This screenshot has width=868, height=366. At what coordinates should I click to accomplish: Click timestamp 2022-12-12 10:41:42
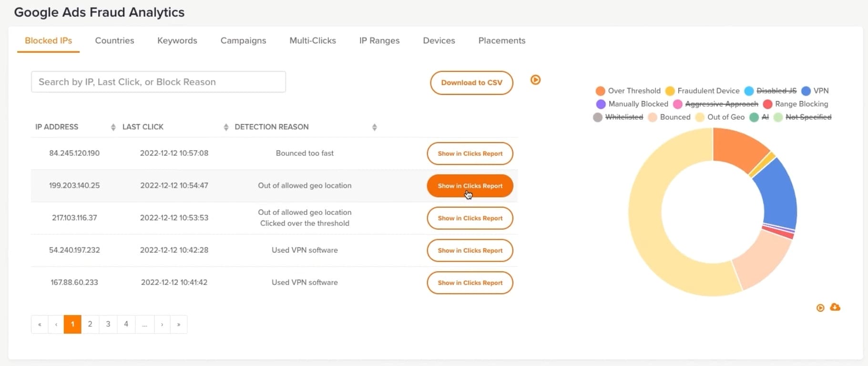[x=174, y=283]
